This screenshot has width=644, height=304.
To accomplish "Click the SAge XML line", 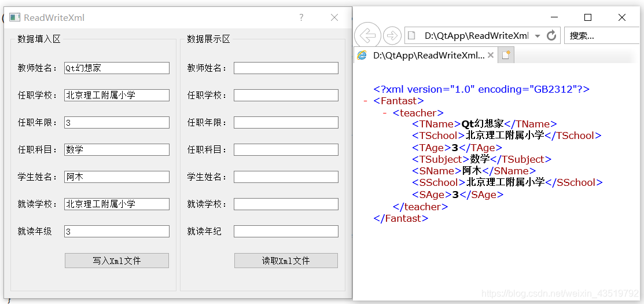I will (x=458, y=195).
